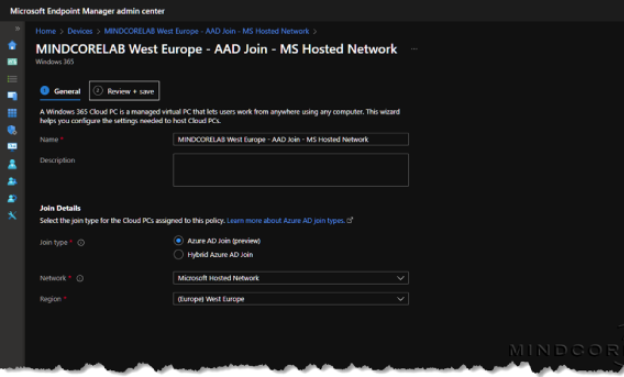
Task: Select Hybrid Azure AD Join radio
Action: point(178,254)
